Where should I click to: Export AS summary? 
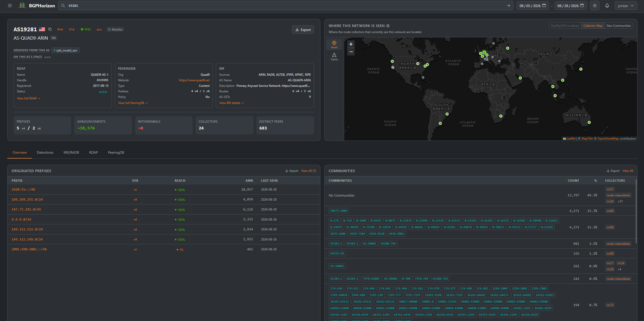[x=303, y=30]
